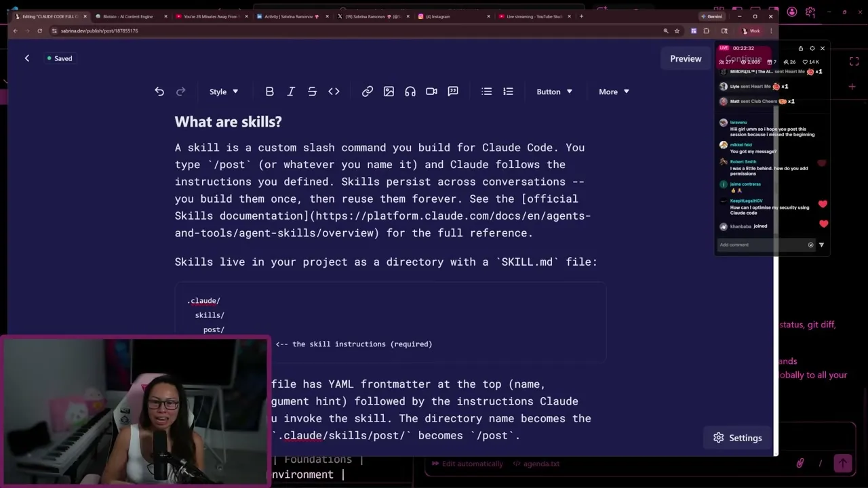This screenshot has width=868, height=488.
Task: Reload the page in the browser
Action: click(39, 30)
